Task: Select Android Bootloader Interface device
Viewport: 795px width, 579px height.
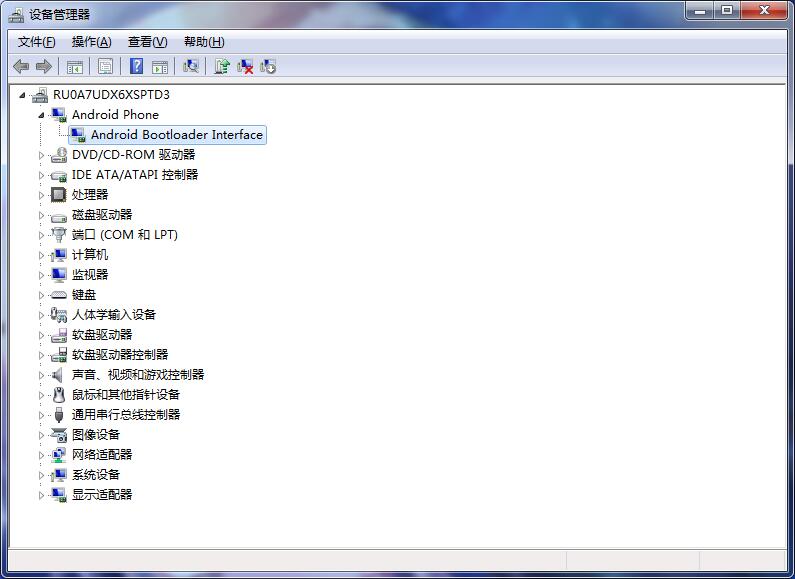Action: [x=176, y=135]
